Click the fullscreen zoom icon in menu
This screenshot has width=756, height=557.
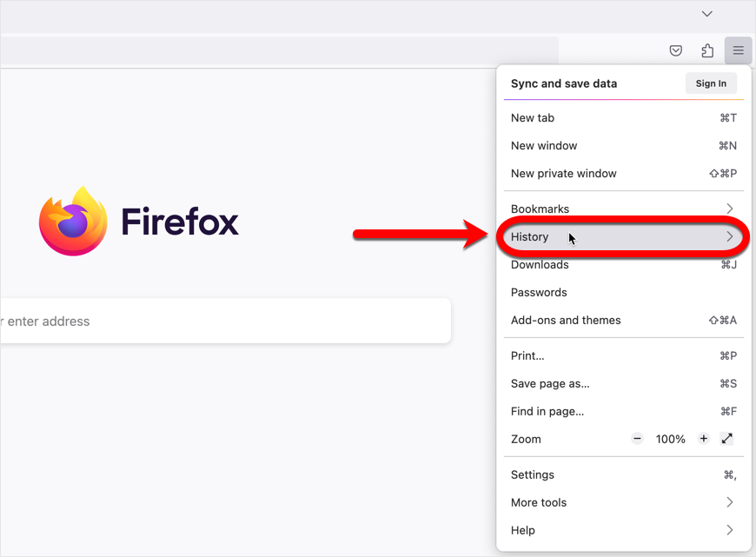[x=727, y=439]
